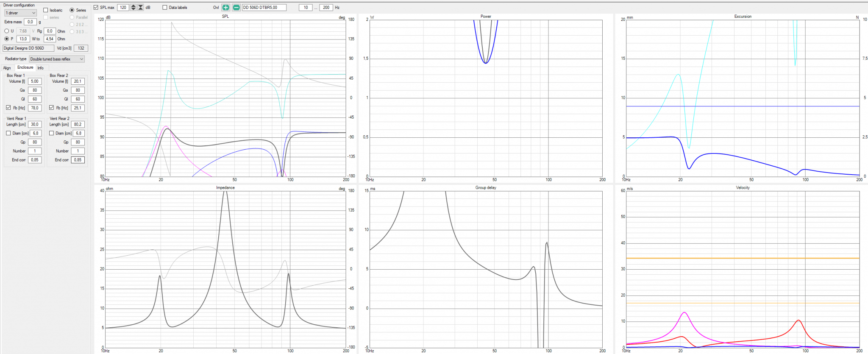Viewport: 868px width, 354px height.
Task: Click Box Rear 1 Qa field
Action: (35, 90)
